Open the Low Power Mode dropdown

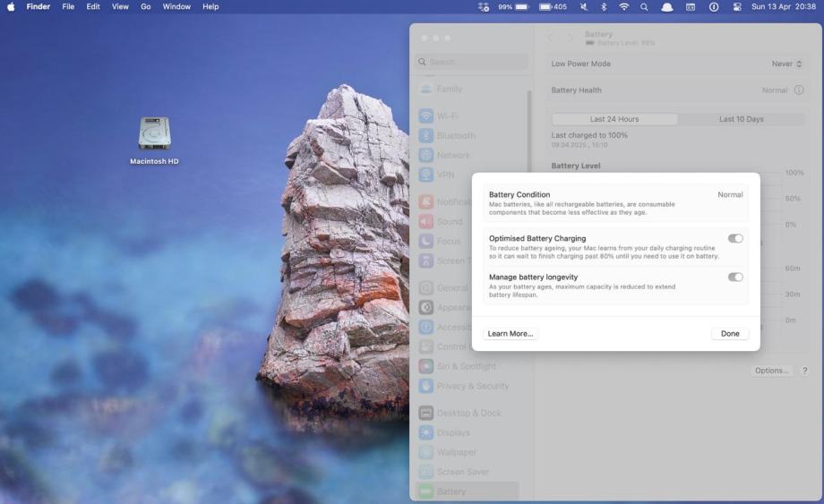click(787, 64)
